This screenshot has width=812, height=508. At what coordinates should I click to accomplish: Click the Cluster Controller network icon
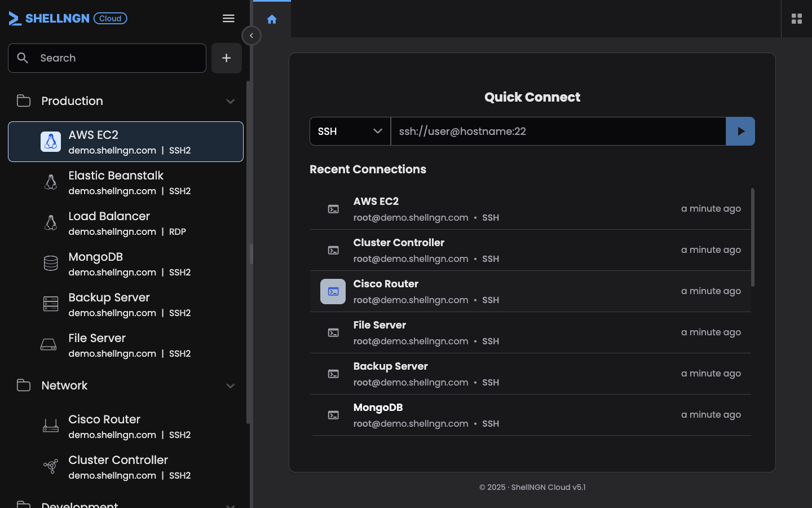pos(50,466)
